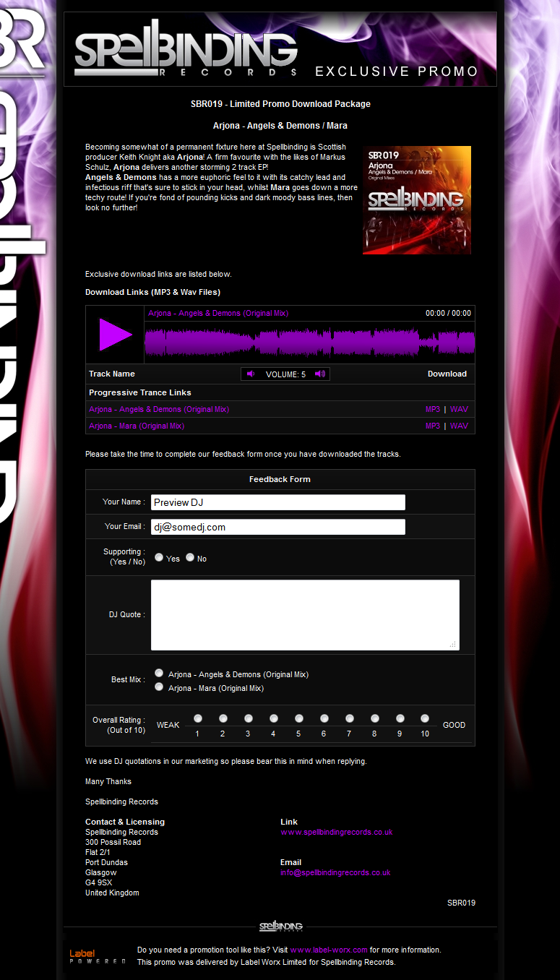Open www.spellbindingrecords.co.uk link
This screenshot has width=560, height=980.
pos(337,832)
